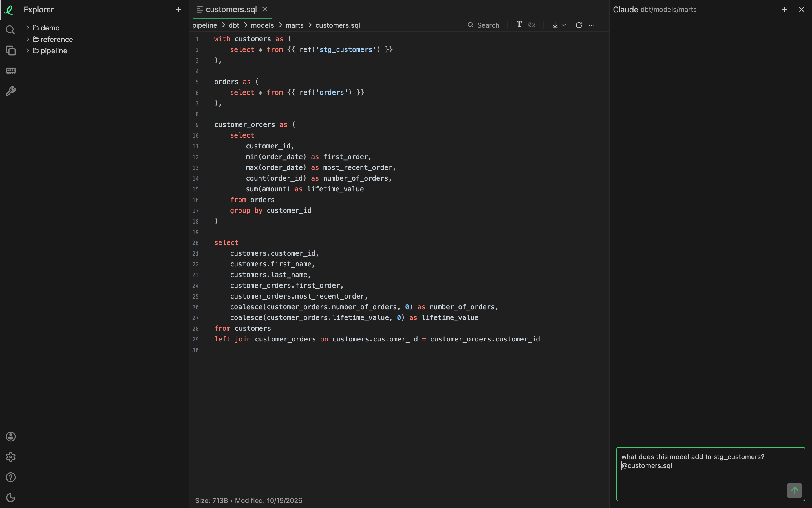The image size is (812, 508).
Task: Start a new Claude chat with plus icon
Action: coord(784,9)
